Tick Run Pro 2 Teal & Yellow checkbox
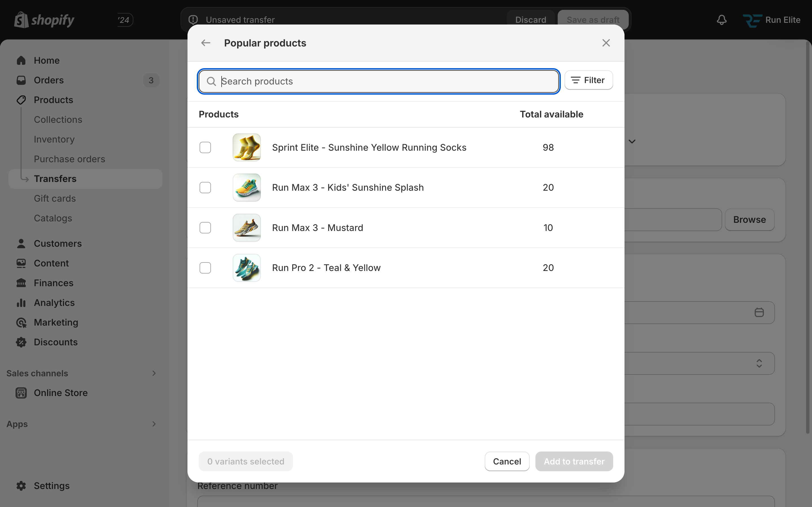Viewport: 812px width, 507px height. [x=205, y=268]
